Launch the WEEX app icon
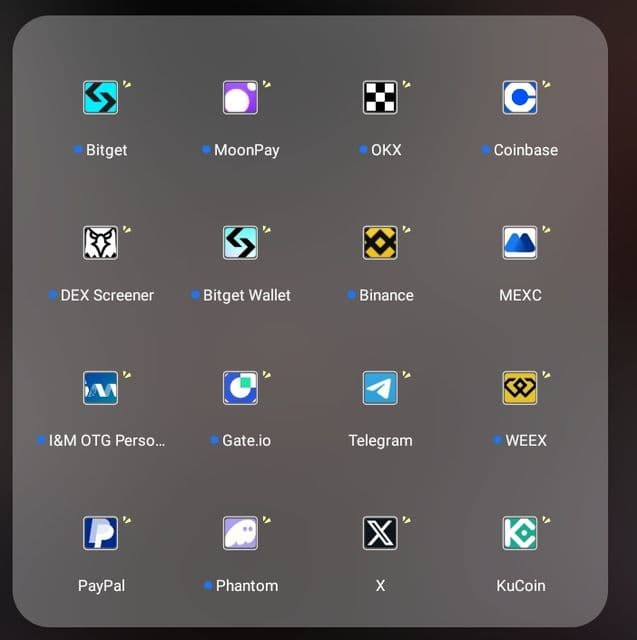 coord(520,388)
